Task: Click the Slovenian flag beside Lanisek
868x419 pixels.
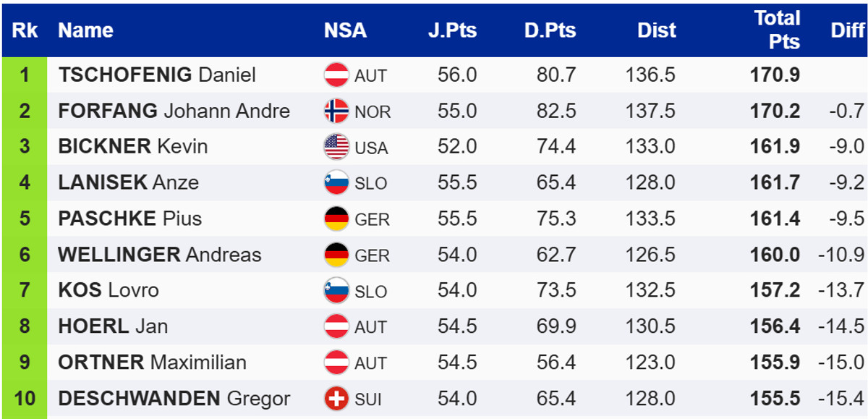Action: [336, 183]
